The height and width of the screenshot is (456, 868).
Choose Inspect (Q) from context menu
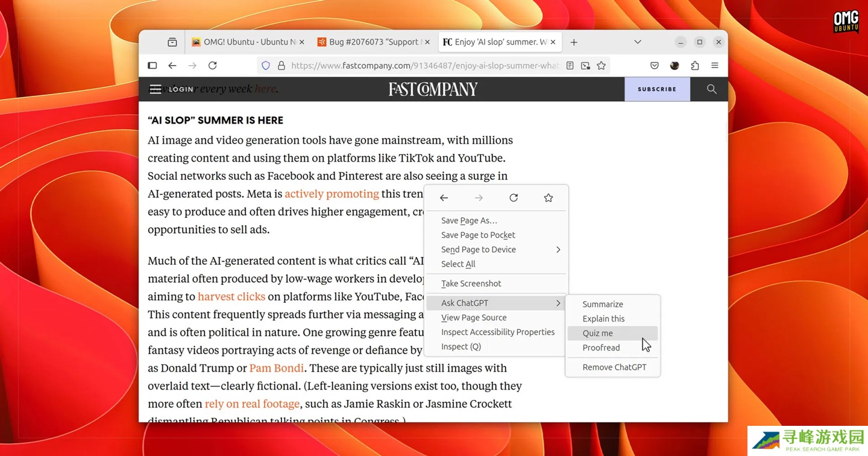tap(496, 346)
